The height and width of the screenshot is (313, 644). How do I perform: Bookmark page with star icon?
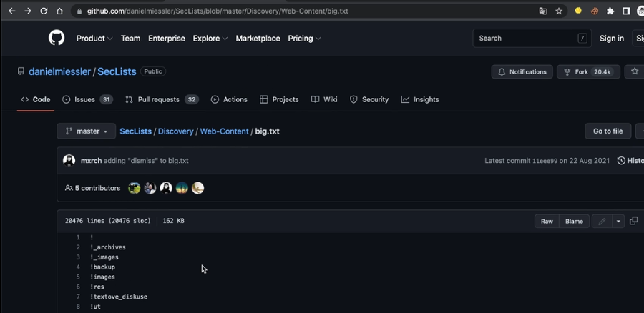pyautogui.click(x=559, y=11)
